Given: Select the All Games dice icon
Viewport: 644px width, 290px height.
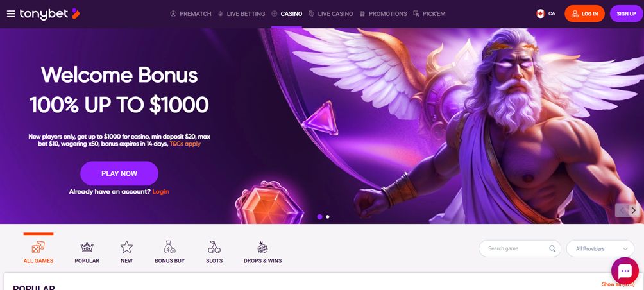Looking at the screenshot, I should [38, 247].
